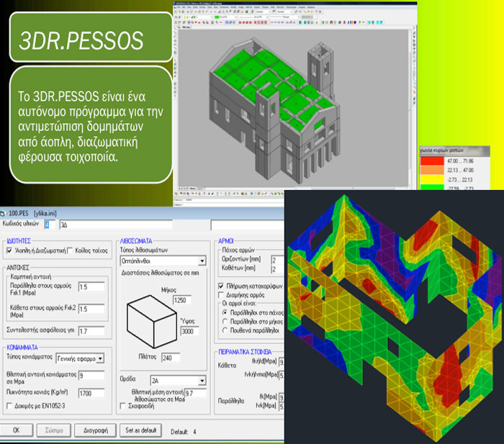Open the Τύπος λιθοσωμάτων dropdown
504x444 pixels.
[x=202, y=260]
